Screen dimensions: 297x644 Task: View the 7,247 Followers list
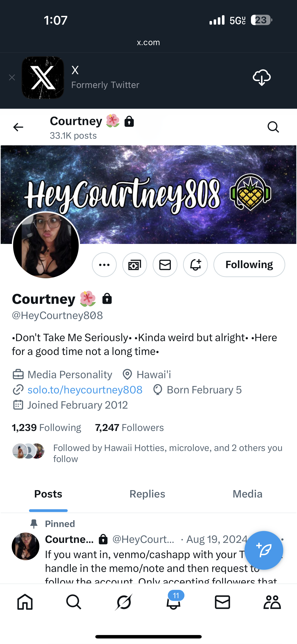pos(129,427)
